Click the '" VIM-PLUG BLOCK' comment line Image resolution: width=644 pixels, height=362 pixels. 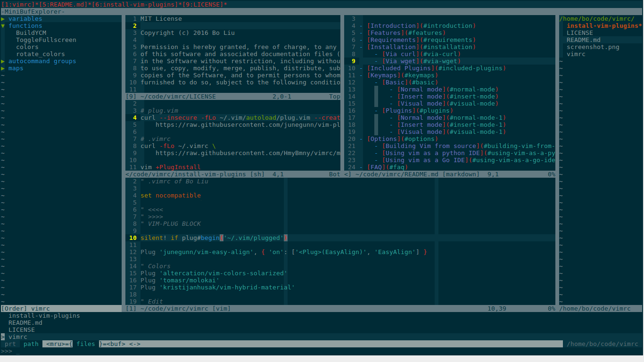coord(171,224)
